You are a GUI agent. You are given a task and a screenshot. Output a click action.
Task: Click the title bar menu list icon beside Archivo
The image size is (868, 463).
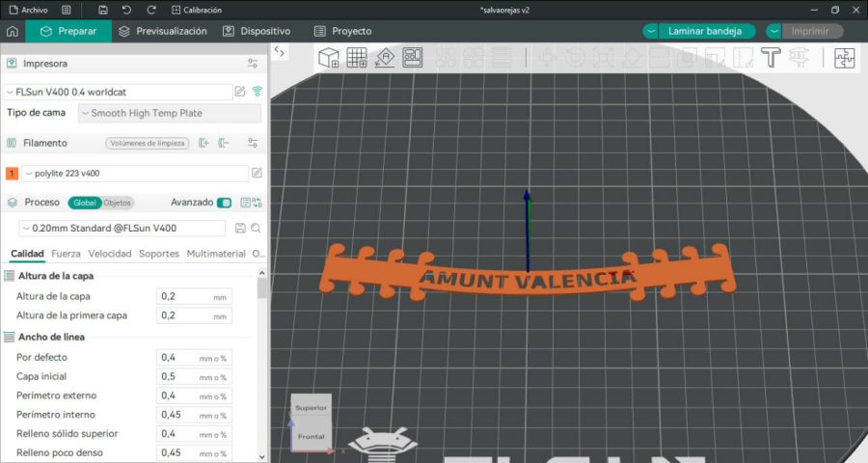click(66, 10)
